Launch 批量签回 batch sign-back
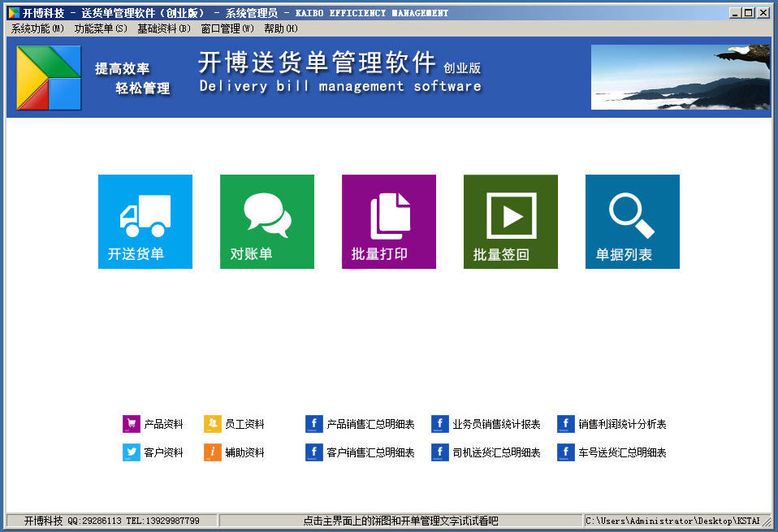Screen dimensions: 778x532 [x=510, y=221]
